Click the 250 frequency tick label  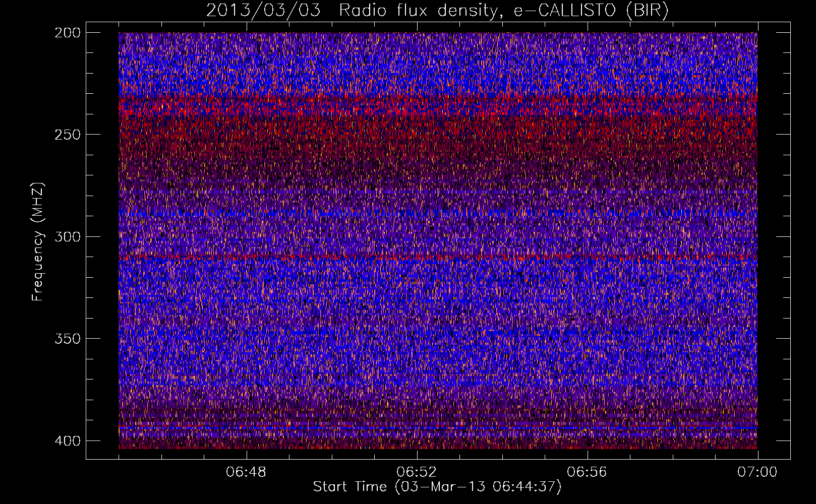coord(67,135)
